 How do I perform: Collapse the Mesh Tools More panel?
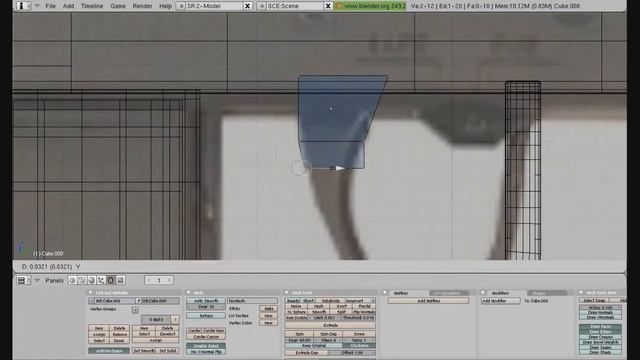click(x=581, y=293)
